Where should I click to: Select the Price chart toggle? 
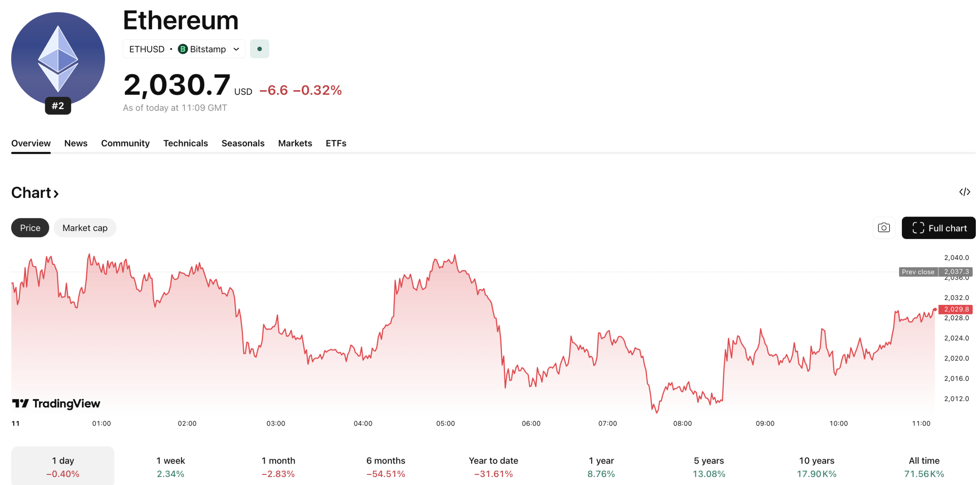30,228
